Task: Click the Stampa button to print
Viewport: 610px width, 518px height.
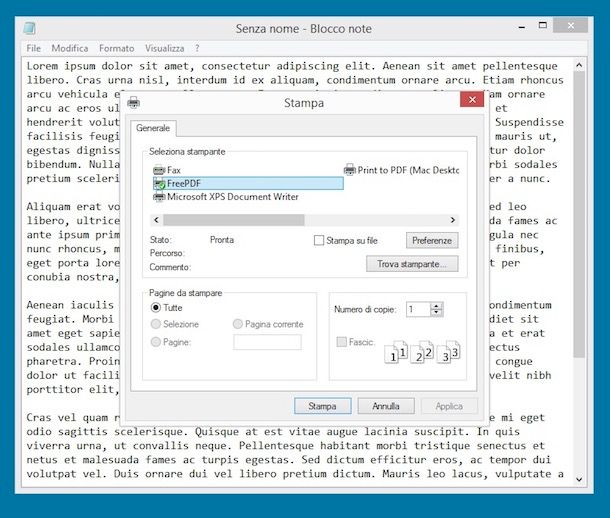Action: [323, 406]
